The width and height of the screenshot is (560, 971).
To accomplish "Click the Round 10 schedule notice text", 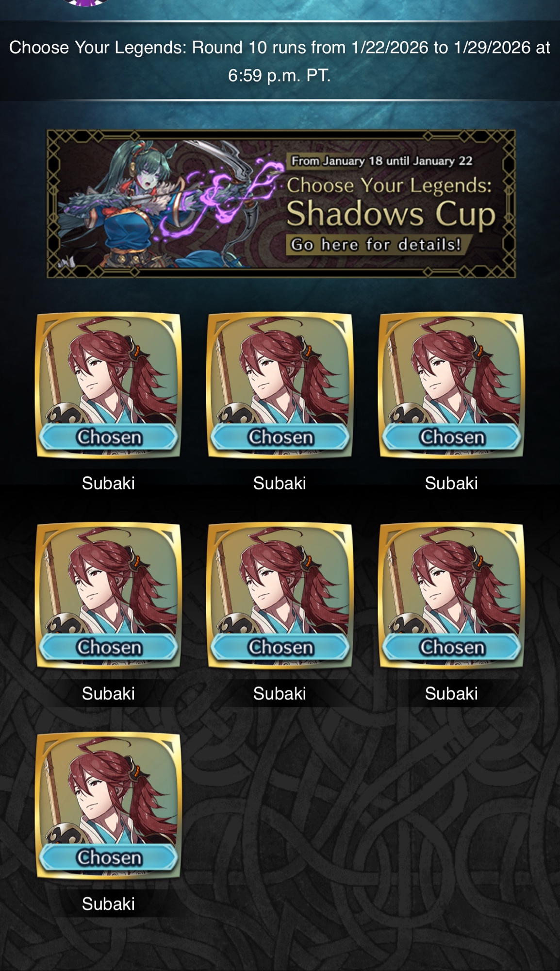I will (280, 61).
